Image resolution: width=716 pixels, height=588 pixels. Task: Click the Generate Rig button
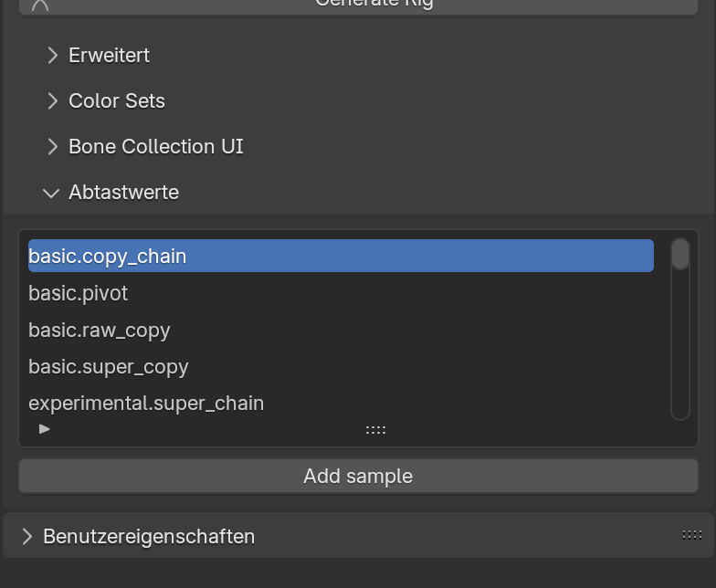[x=374, y=5]
